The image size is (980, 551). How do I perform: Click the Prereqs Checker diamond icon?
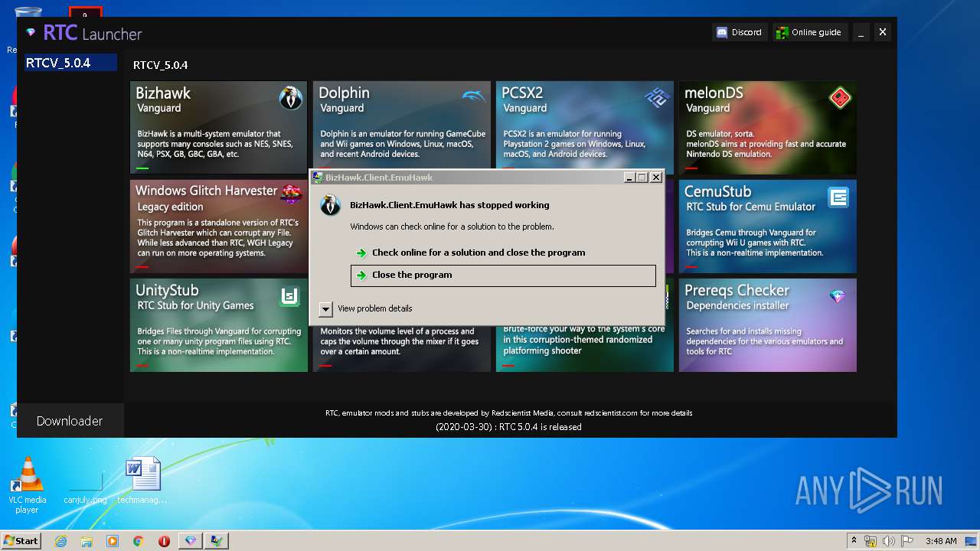tap(838, 296)
